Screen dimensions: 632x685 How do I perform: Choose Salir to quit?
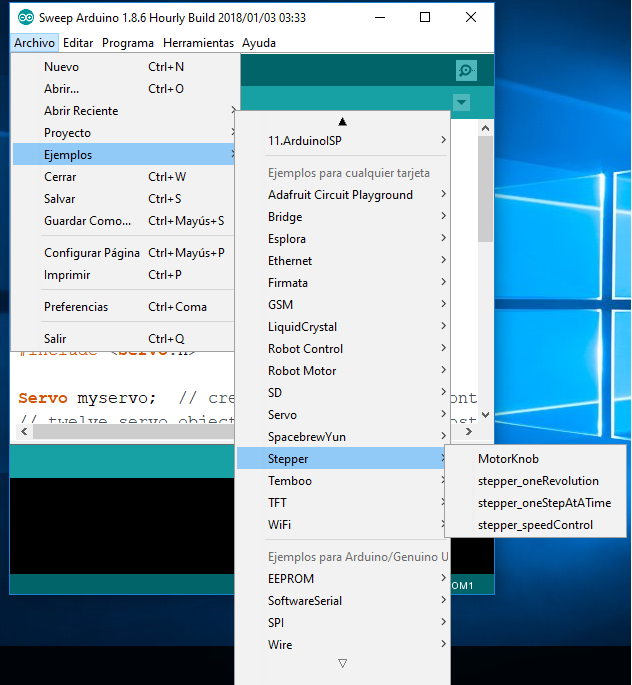coord(124,339)
